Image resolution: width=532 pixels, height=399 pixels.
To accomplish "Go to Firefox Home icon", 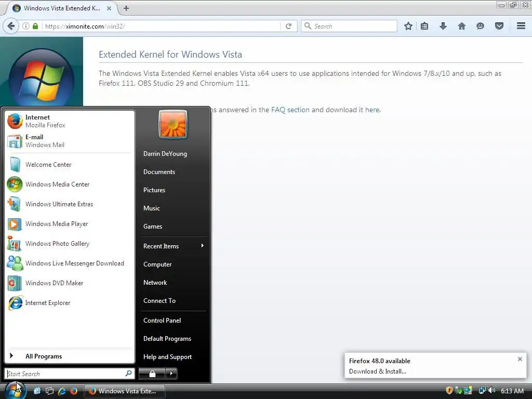I will coord(462,26).
